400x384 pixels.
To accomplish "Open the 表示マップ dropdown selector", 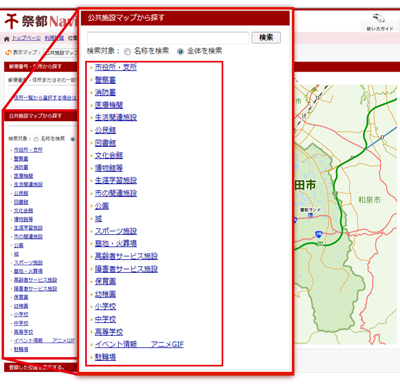I will pos(60,52).
